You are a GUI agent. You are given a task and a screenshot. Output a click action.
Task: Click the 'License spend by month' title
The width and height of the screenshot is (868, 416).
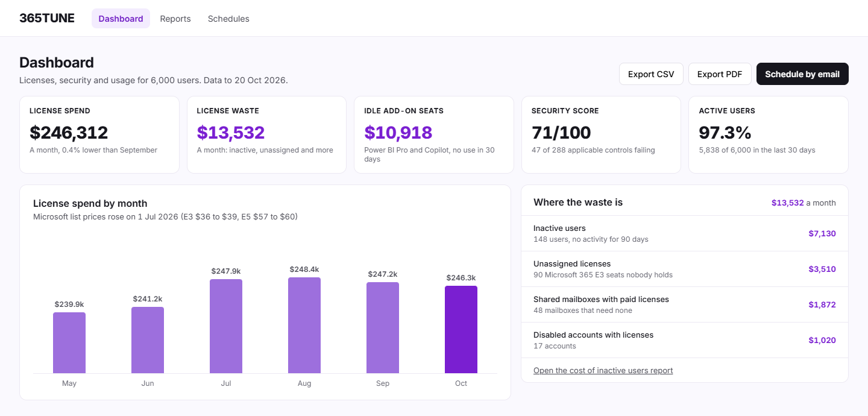click(90, 203)
